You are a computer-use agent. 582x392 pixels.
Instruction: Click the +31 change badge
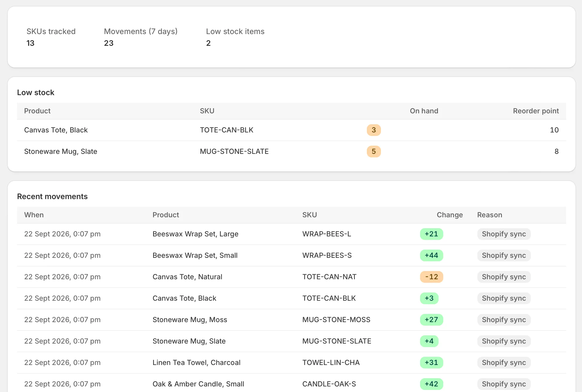[x=432, y=363]
